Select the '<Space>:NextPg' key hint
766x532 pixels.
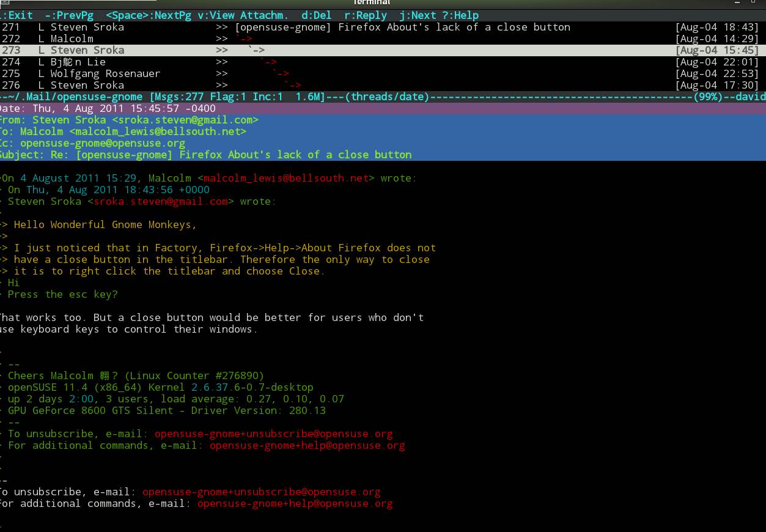click(x=149, y=15)
